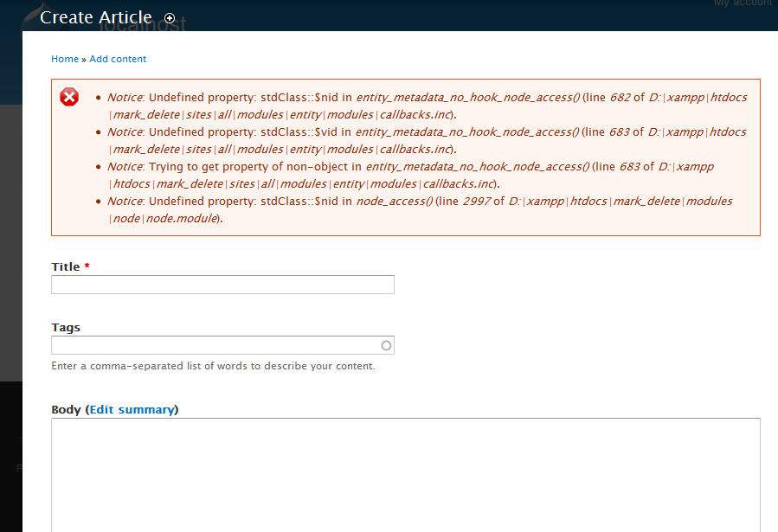
Task: Click the first notice about $nid line 682
Action: pyautogui.click(x=428, y=106)
